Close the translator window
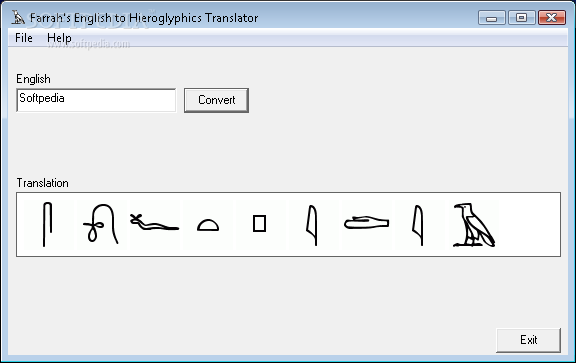Image resolution: width=576 pixels, height=363 pixels. click(551, 18)
